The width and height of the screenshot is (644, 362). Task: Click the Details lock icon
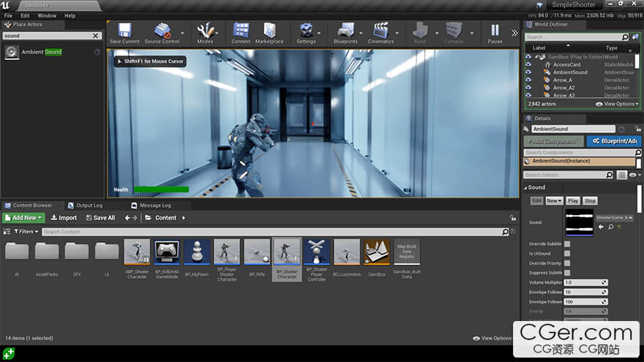click(x=637, y=129)
